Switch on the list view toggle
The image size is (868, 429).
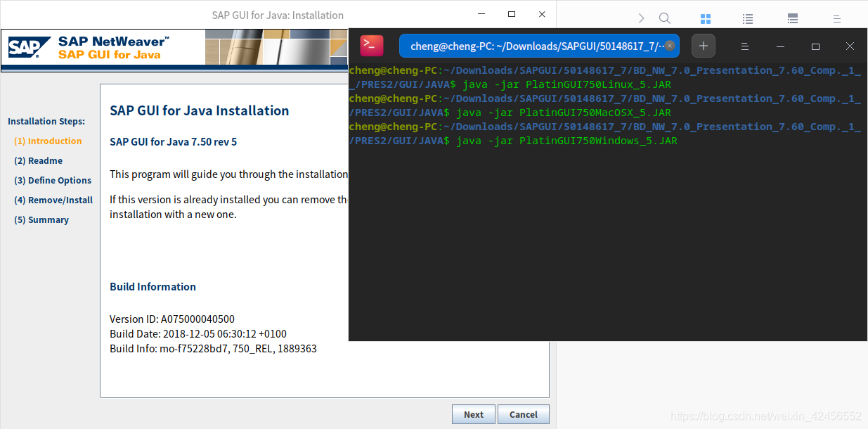point(747,18)
